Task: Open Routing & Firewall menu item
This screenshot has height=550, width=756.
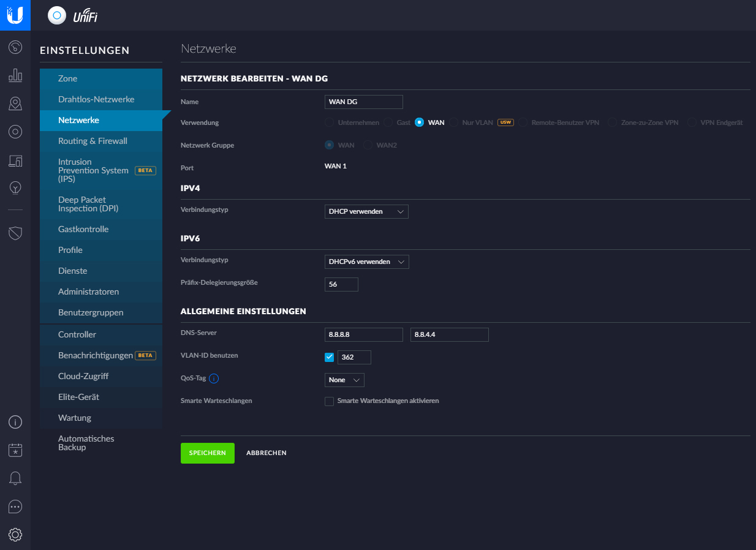Action: pyautogui.click(x=101, y=141)
